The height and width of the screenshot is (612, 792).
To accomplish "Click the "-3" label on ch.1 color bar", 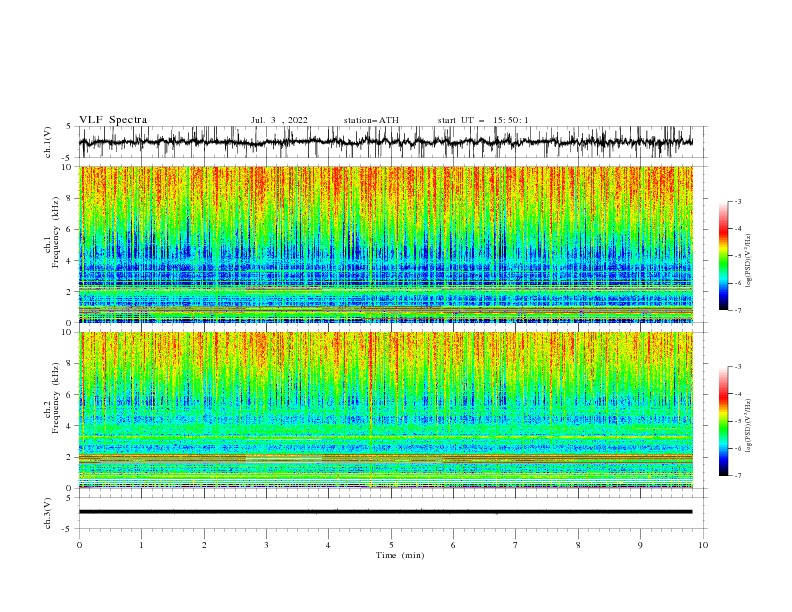I will [x=738, y=201].
